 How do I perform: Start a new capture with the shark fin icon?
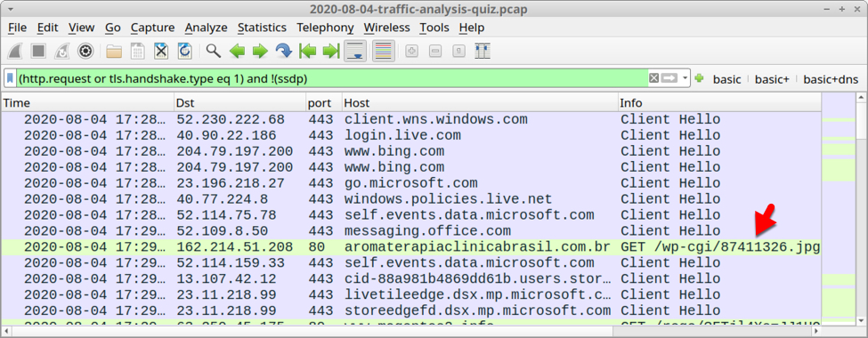15,52
